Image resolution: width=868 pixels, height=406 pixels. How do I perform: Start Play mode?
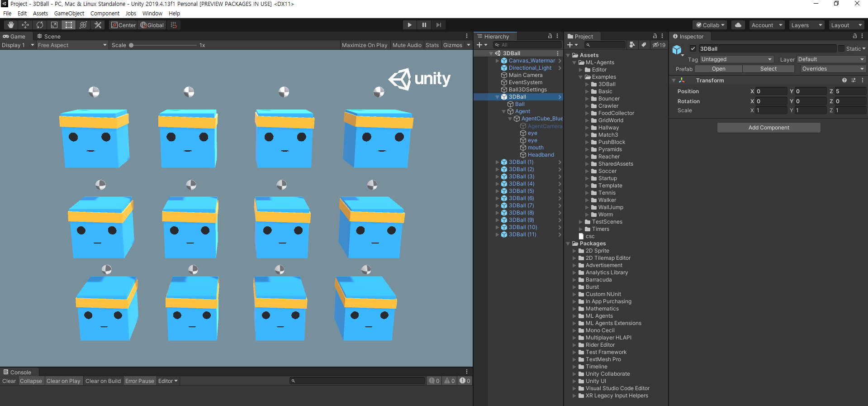tap(409, 25)
